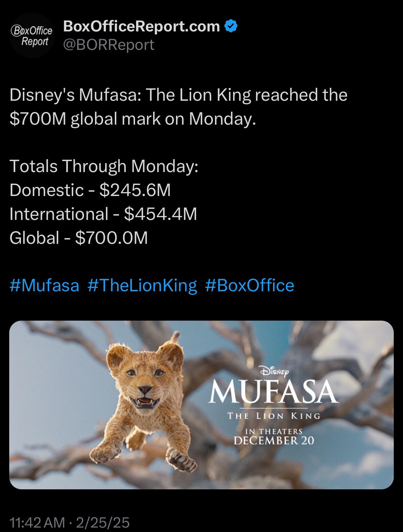Screen dimensions: 403x532
Task: Click the "$700M global mark on Monday" sentence
Action: tap(133, 118)
